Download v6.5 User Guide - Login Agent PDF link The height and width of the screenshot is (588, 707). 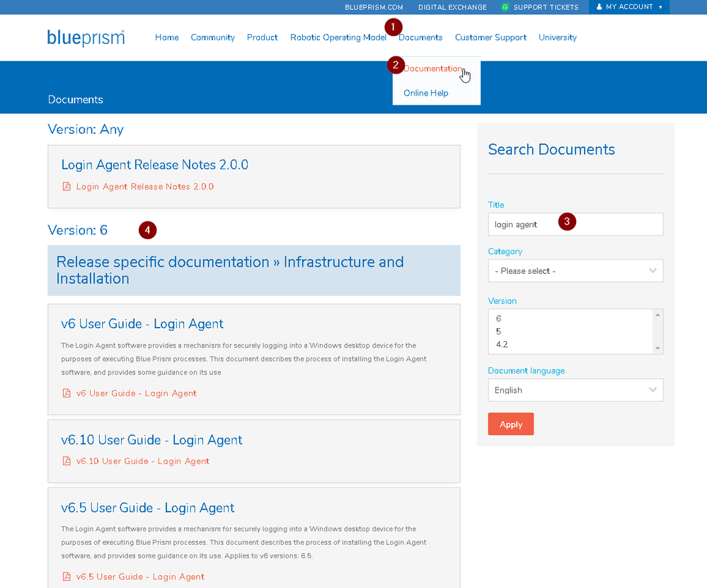pos(140,577)
